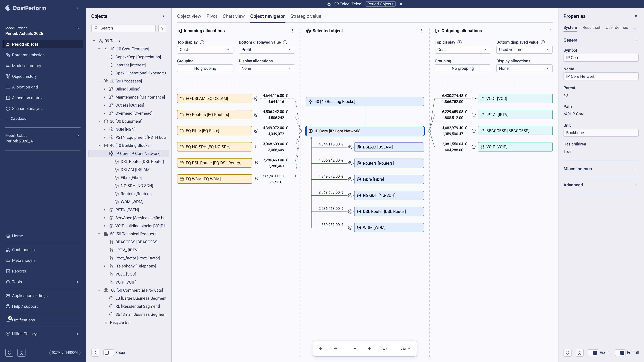
Task: Go back with the left arrow in navigator toolbar
Action: click(x=321, y=349)
